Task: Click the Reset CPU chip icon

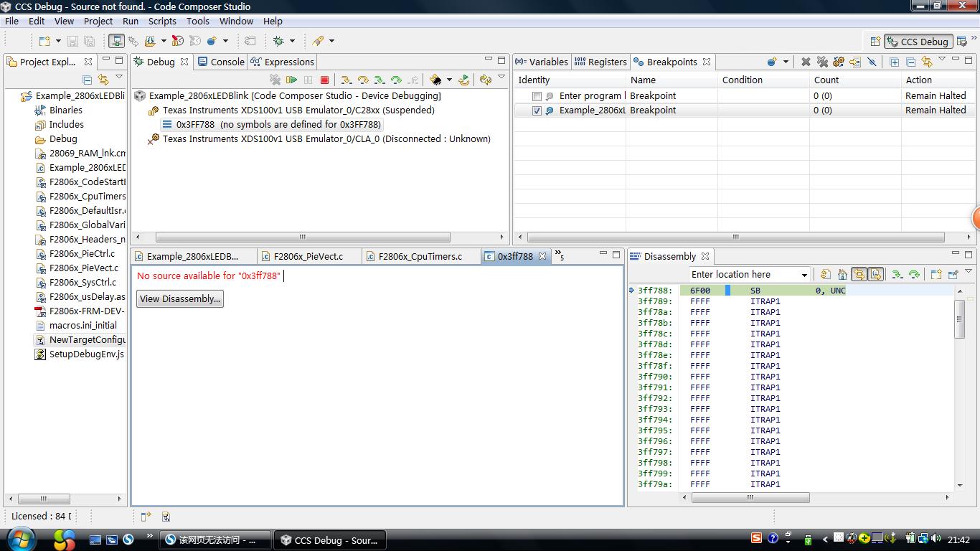Action: pos(435,80)
